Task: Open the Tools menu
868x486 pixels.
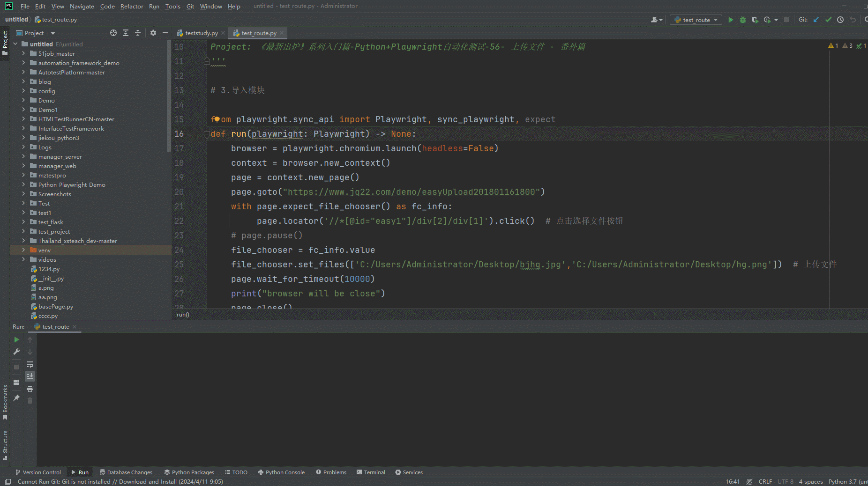Action: [x=172, y=6]
